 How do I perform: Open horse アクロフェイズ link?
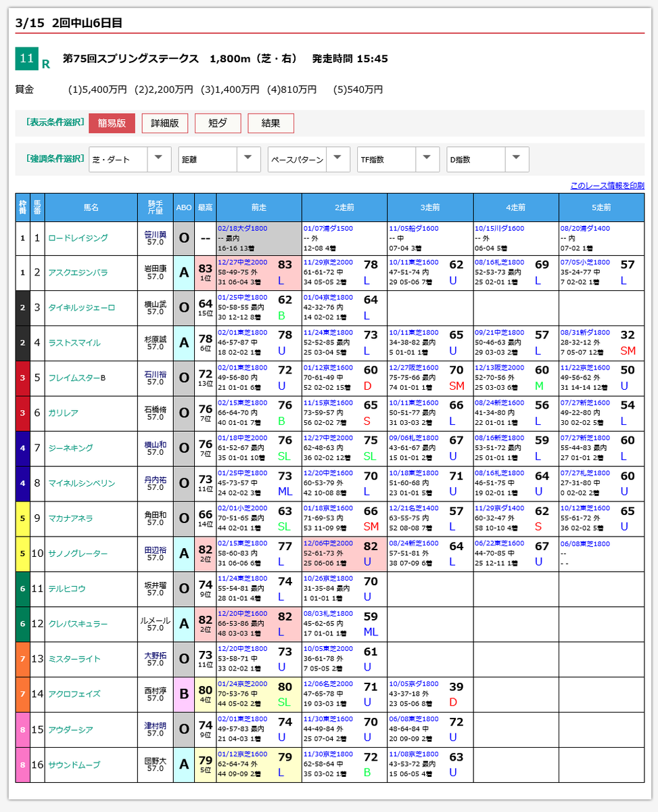74,694
